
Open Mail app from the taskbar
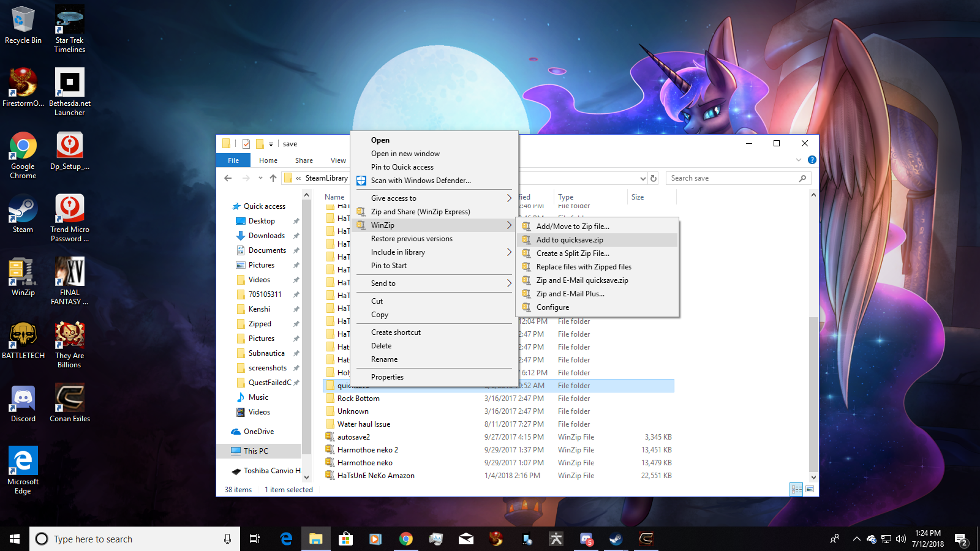click(466, 539)
